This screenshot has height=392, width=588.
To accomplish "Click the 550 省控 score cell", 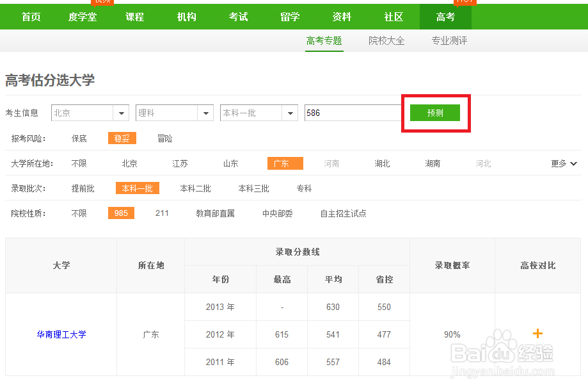I will 384,307.
